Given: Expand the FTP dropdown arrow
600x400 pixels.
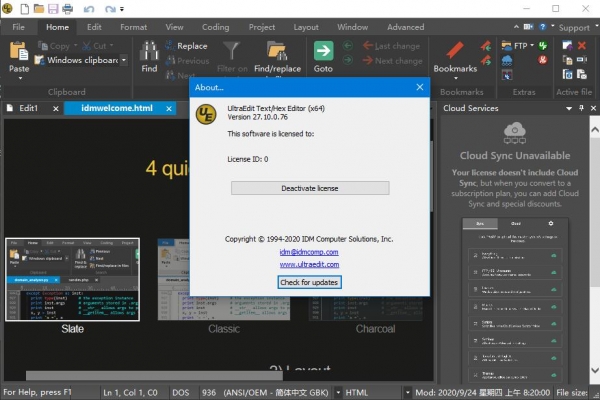Looking at the screenshot, I should click(x=532, y=46).
